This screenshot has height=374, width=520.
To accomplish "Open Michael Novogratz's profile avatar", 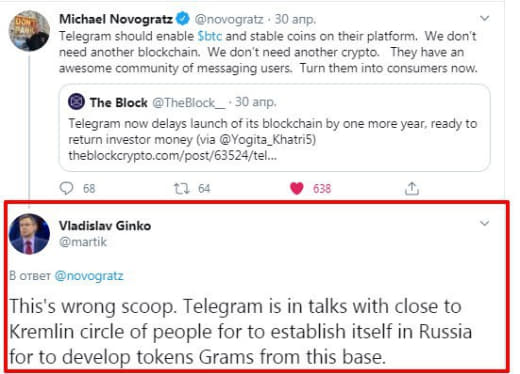I will tap(29, 31).
